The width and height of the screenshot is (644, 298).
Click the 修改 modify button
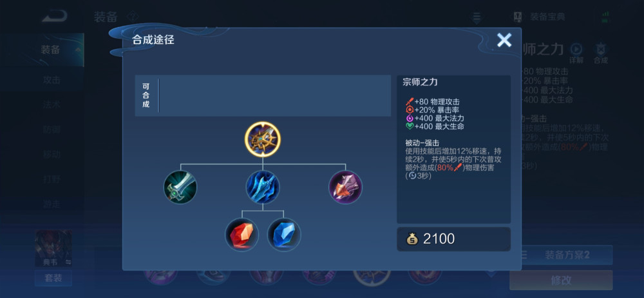click(561, 281)
